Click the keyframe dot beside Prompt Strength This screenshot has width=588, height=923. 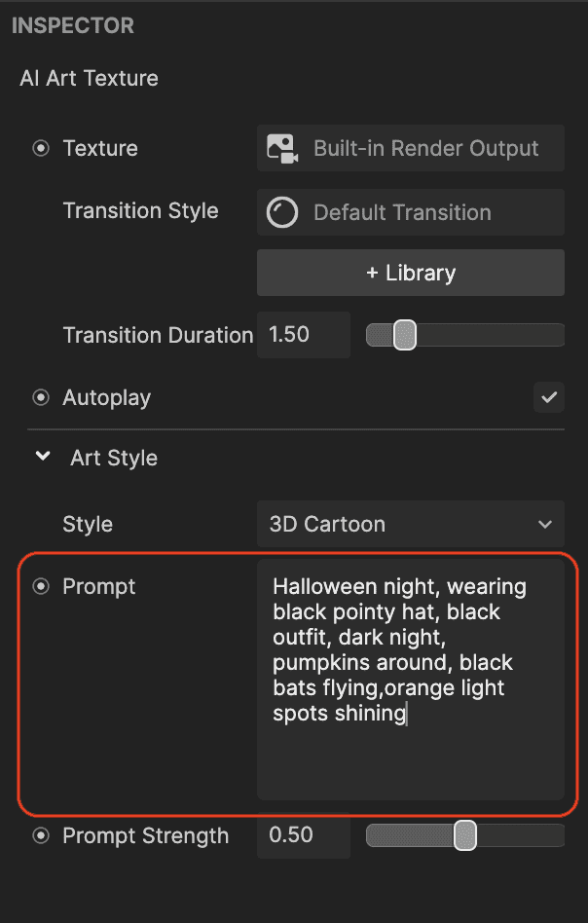coord(41,835)
